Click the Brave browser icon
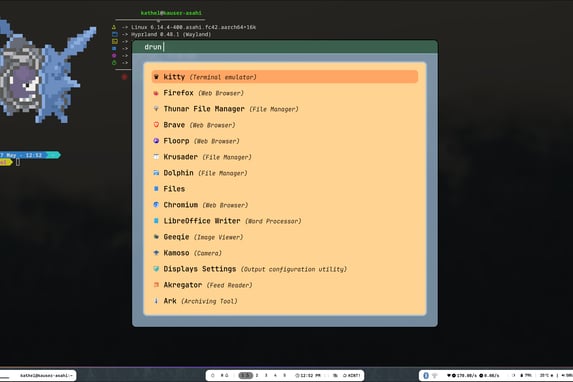Viewport: 573px width, 382px height. click(156, 125)
